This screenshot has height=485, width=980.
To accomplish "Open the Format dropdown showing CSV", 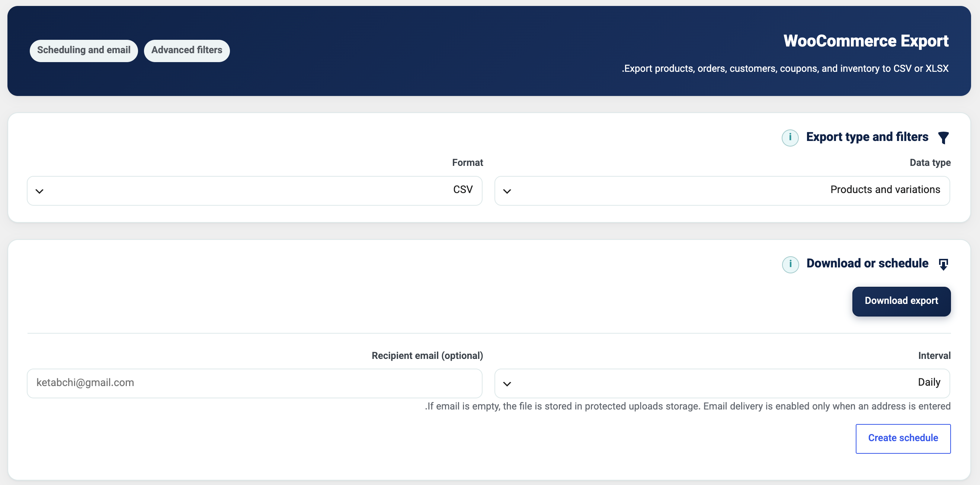I will pos(254,190).
